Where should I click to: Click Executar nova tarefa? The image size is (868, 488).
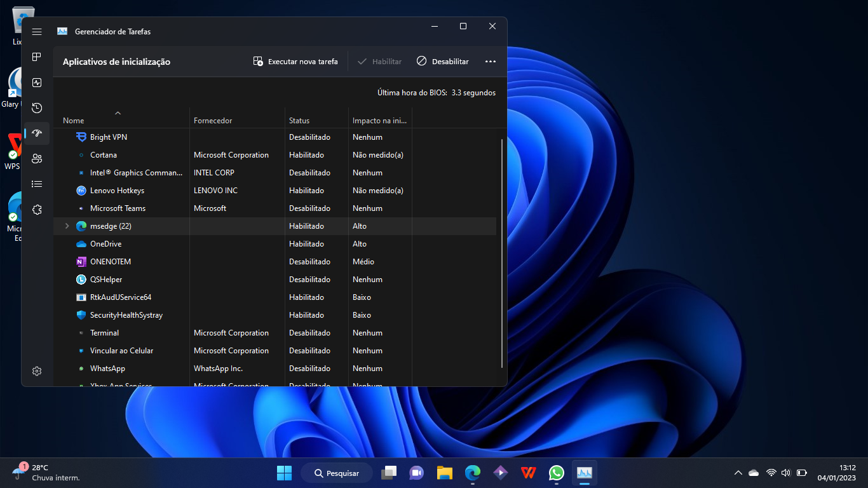coord(295,62)
